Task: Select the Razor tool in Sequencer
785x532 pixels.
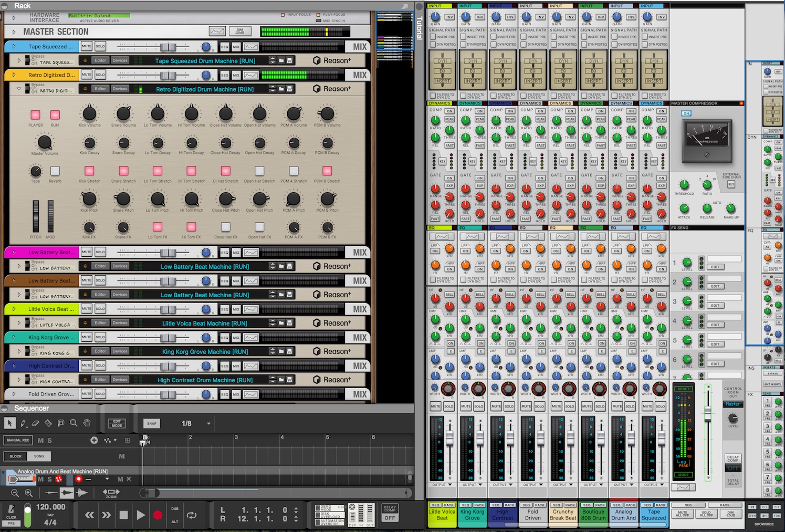Action: click(48, 423)
